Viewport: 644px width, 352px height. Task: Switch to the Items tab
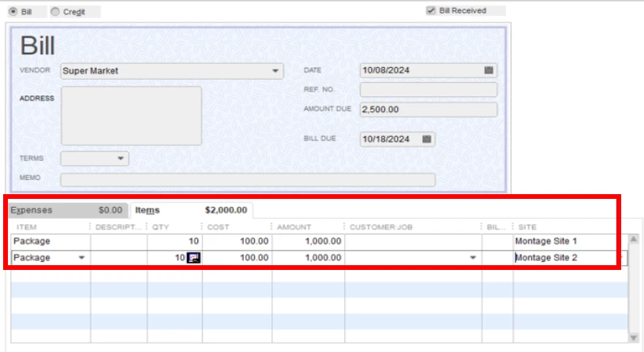[191, 210]
